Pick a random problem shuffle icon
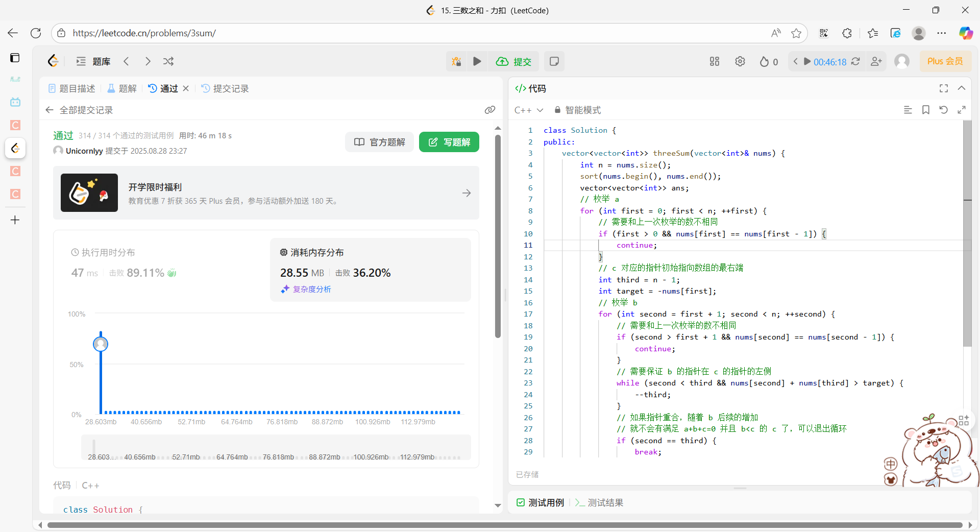This screenshot has height=532, width=980. tap(168, 61)
